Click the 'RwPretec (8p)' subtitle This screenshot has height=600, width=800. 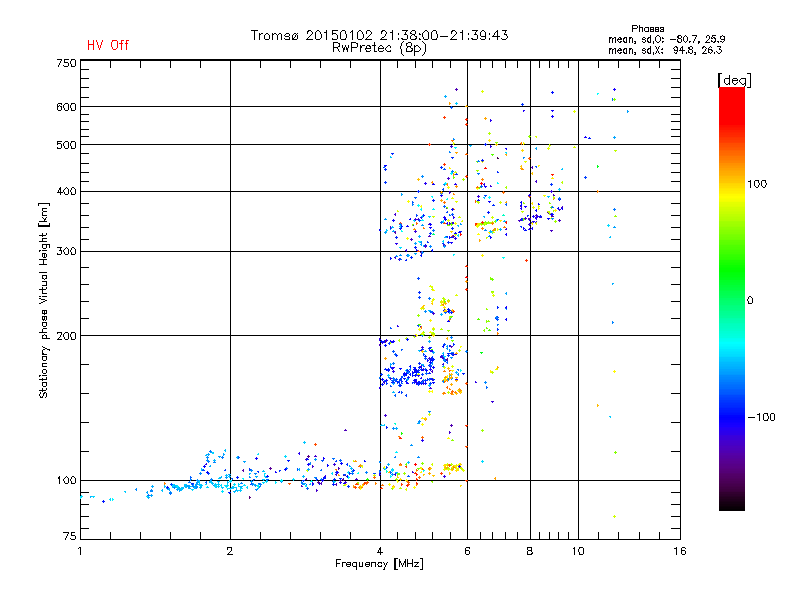(379, 48)
